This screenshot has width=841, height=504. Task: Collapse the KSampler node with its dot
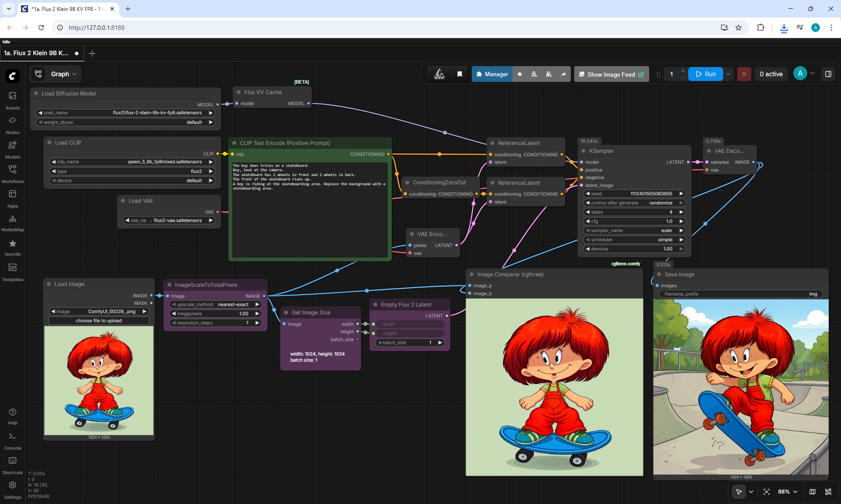coord(583,151)
